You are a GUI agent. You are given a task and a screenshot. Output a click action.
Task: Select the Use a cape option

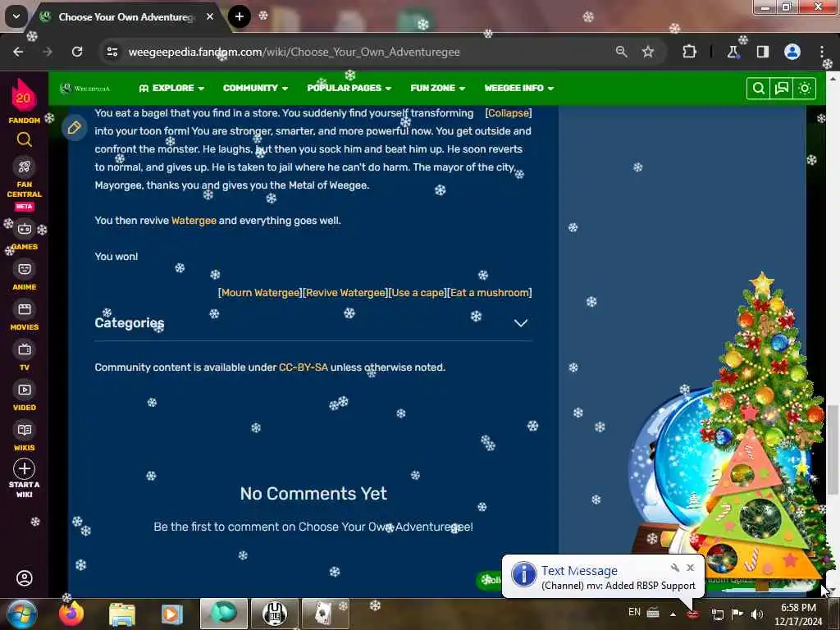(418, 293)
